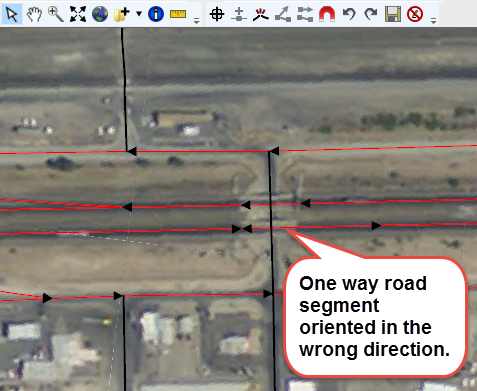Undo the last edit
The height and width of the screenshot is (391, 477).
coord(349,14)
